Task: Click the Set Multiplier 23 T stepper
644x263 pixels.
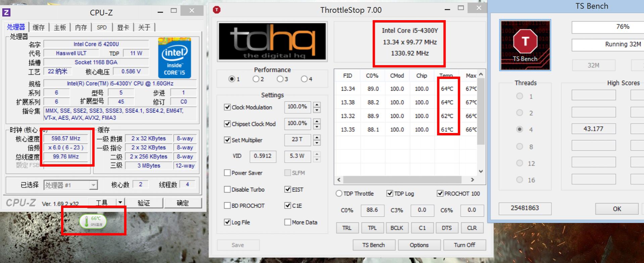Action: 317,140
